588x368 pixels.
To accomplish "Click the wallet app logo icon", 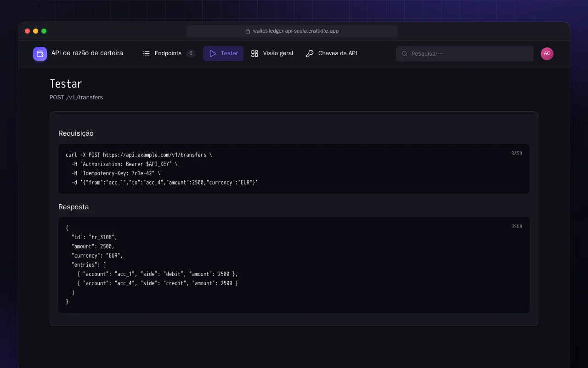I will [x=40, y=54].
